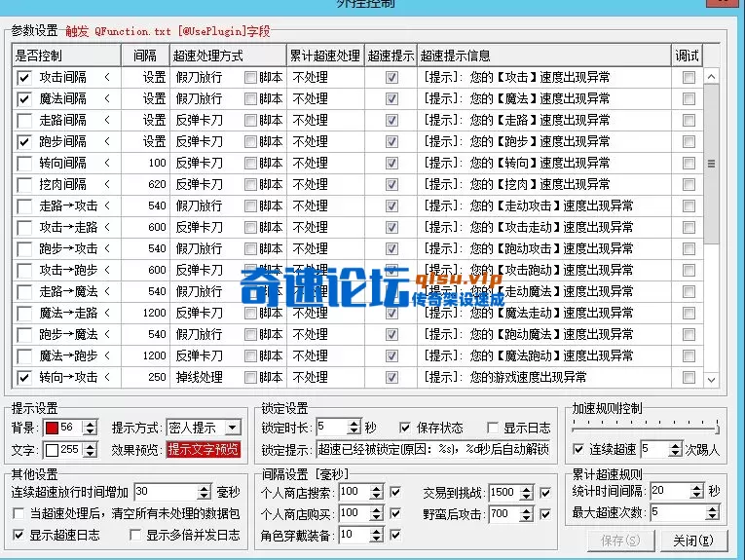The image size is (745, 560).
Task: Enable 脚本 checkbox in 魔法间隔 row
Action: (250, 98)
